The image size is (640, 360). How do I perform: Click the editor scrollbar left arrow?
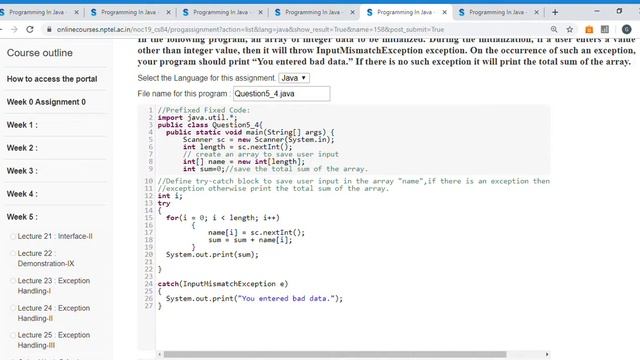(160, 354)
